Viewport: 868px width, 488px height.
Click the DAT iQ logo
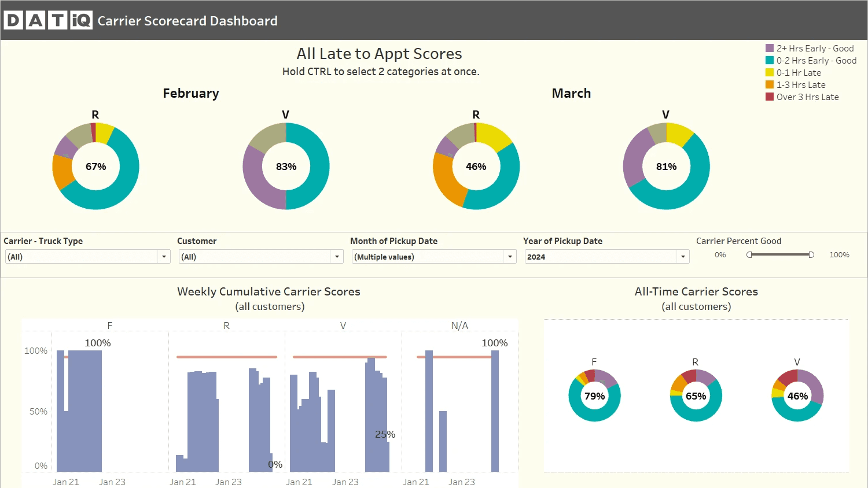48,20
